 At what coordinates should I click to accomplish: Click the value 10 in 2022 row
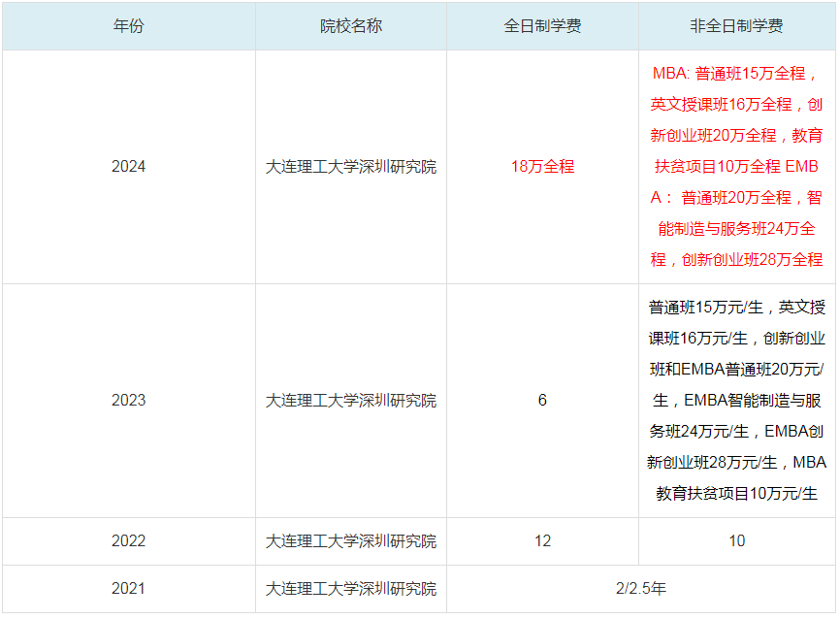click(x=735, y=540)
